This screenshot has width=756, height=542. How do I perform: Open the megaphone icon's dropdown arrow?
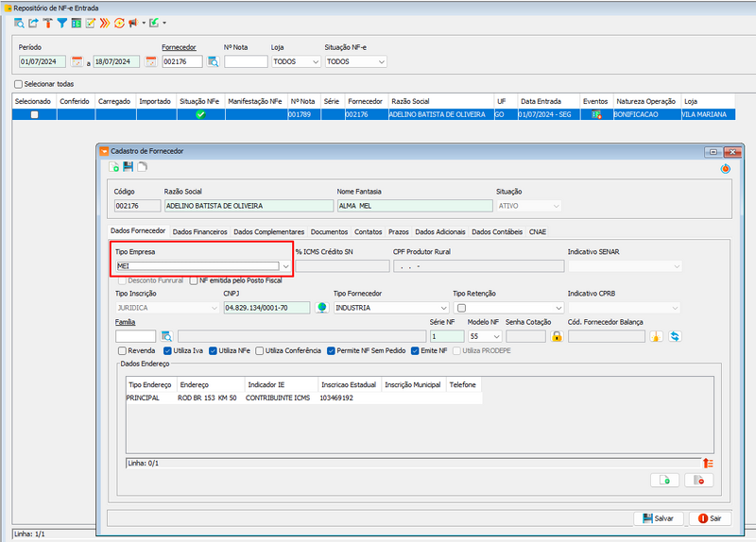144,23
